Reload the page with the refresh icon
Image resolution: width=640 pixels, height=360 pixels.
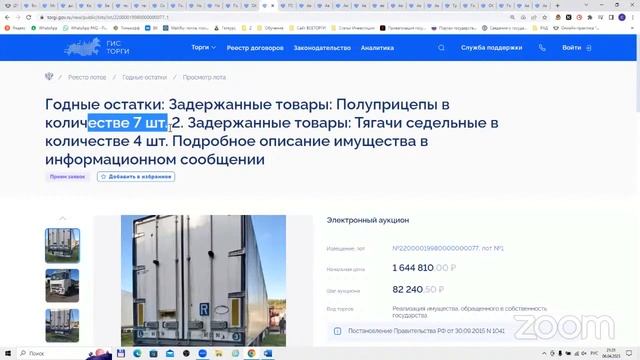28,18
